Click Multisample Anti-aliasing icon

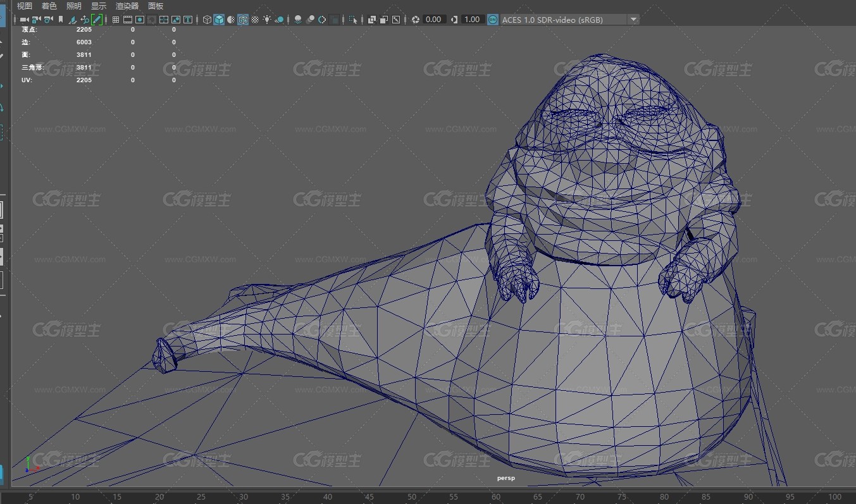click(322, 20)
